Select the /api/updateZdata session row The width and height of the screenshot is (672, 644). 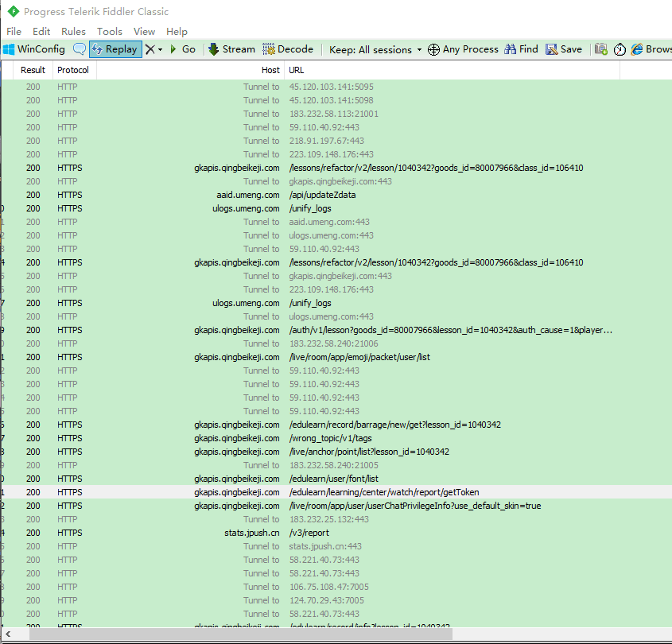337,195
